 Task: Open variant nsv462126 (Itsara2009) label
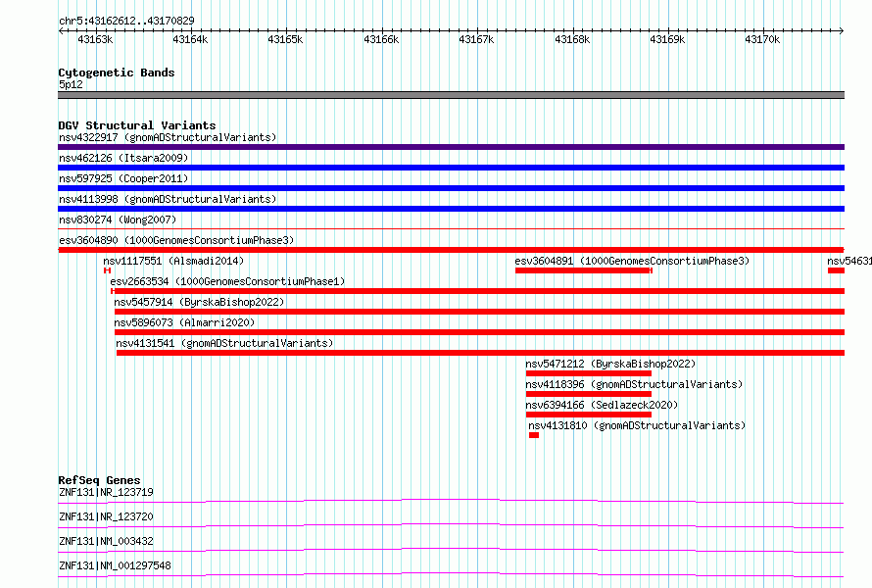coord(123,158)
